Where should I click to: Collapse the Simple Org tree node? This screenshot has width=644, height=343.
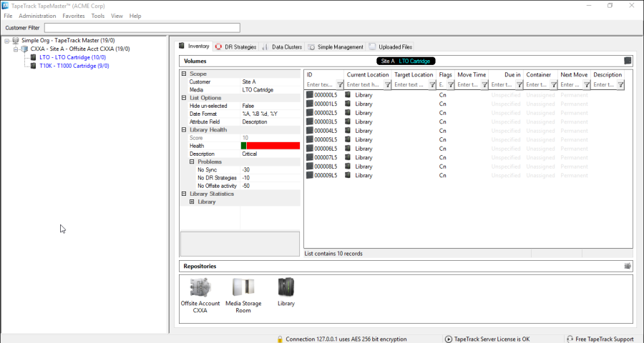tap(7, 41)
